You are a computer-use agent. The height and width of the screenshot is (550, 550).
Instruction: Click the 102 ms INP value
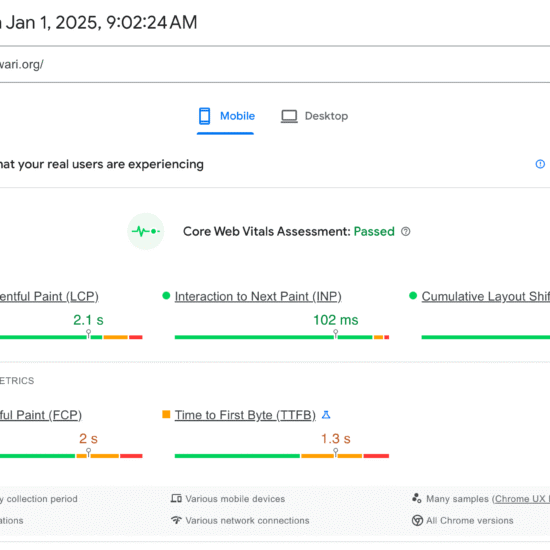tap(336, 320)
